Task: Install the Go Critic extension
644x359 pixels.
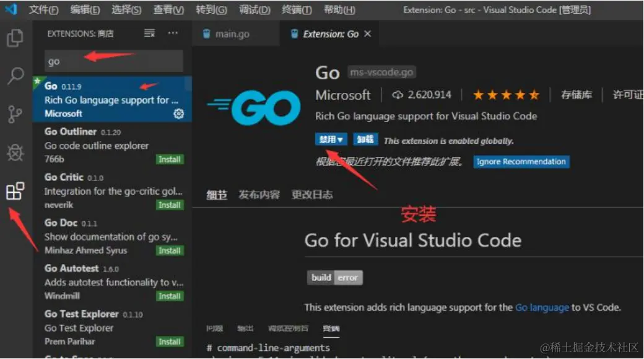Action: pos(170,205)
